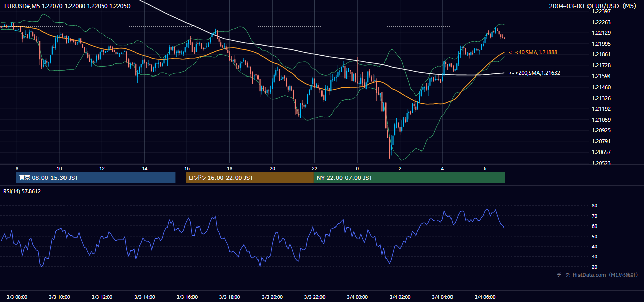Click price level 1.22129 on the axis

(x=601, y=33)
